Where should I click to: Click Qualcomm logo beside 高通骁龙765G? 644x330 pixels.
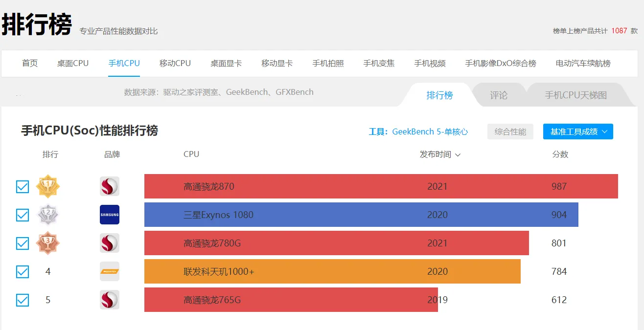(110, 300)
